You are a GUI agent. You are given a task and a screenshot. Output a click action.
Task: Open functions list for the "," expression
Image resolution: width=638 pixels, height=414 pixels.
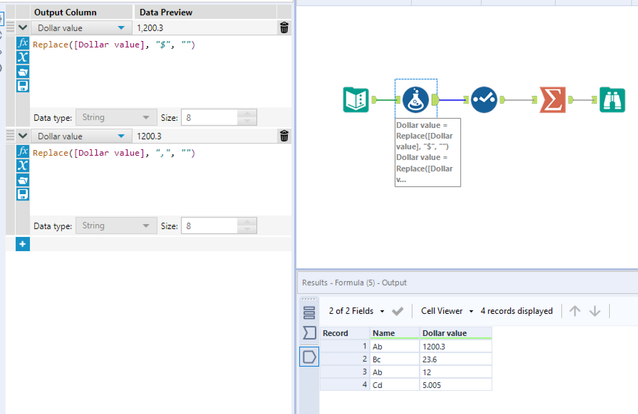coord(23,151)
